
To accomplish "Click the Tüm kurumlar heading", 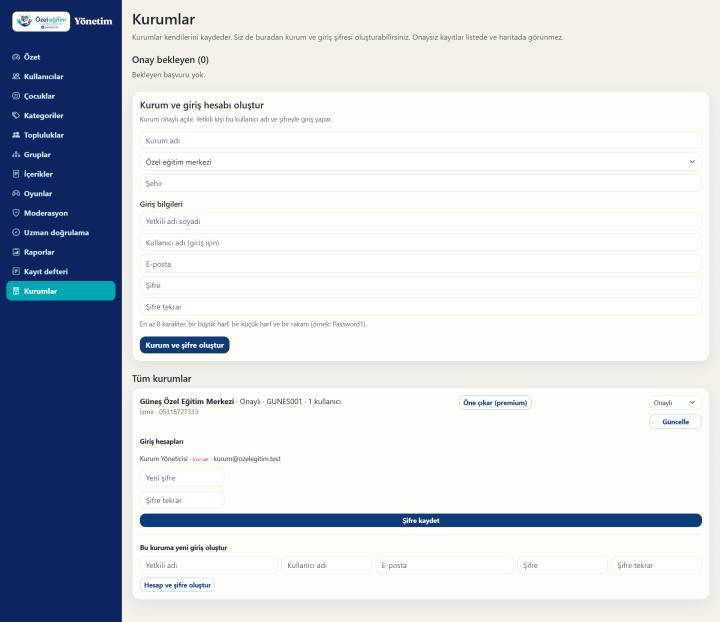I will 162,379.
